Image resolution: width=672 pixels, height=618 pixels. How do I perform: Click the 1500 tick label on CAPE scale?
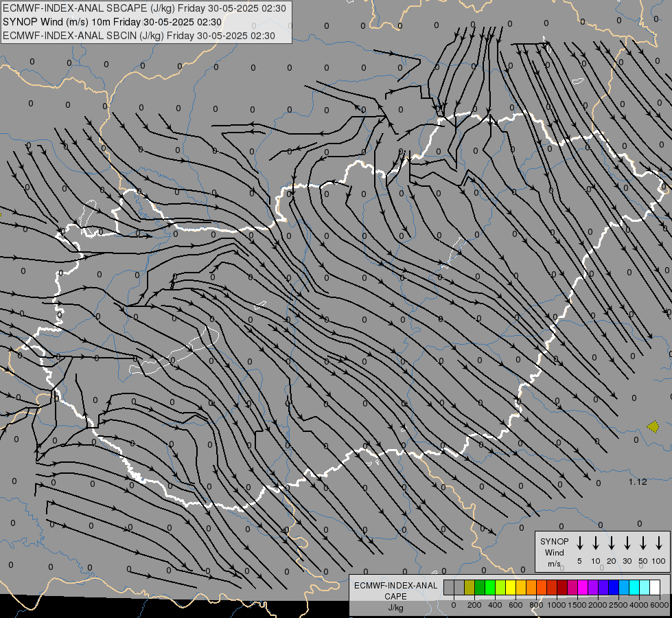(x=577, y=605)
